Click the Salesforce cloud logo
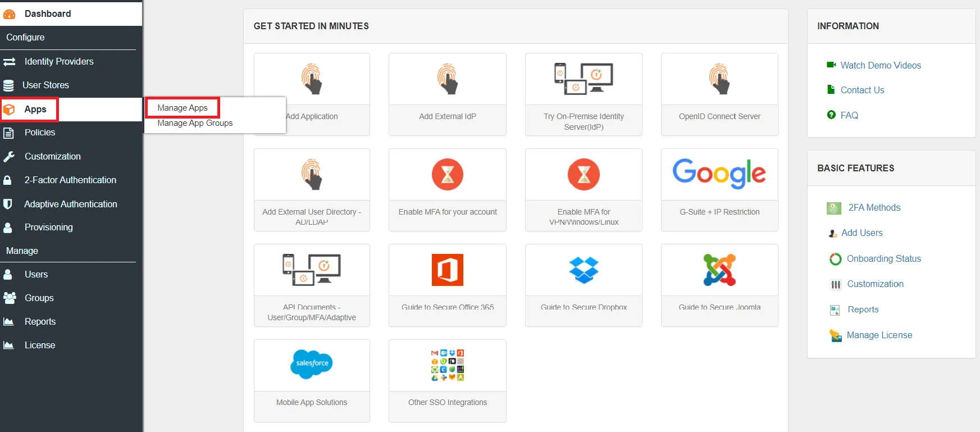Viewport: 980px width, 432px height. tap(312, 363)
